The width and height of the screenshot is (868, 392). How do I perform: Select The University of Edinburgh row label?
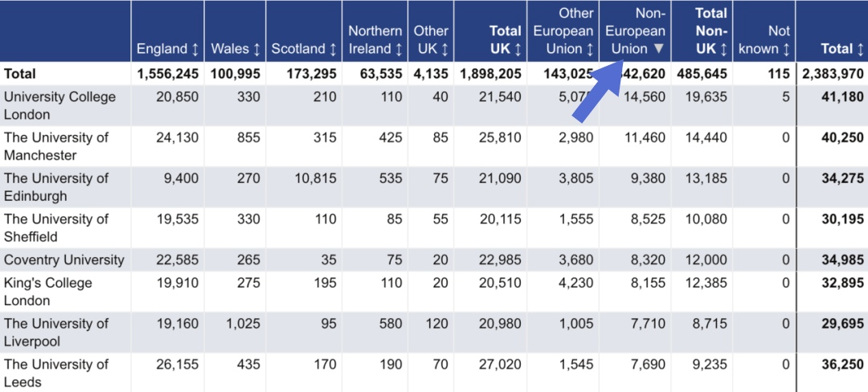point(56,187)
